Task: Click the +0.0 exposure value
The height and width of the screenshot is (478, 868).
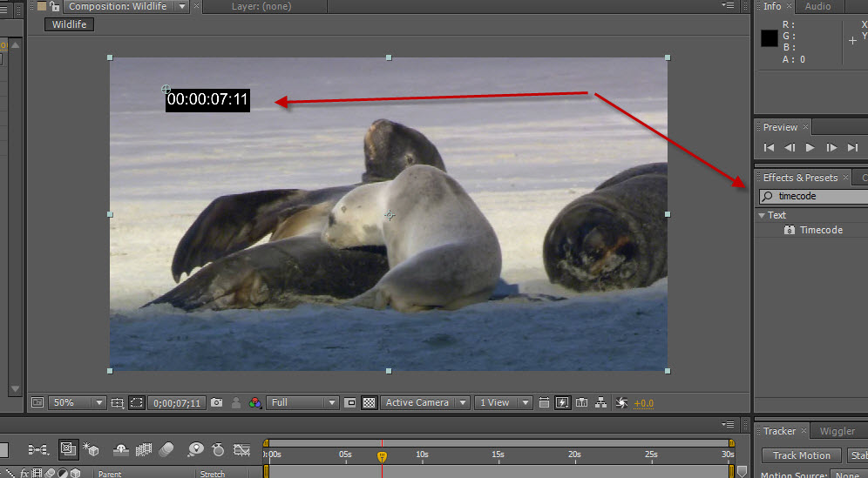Action: [x=644, y=403]
